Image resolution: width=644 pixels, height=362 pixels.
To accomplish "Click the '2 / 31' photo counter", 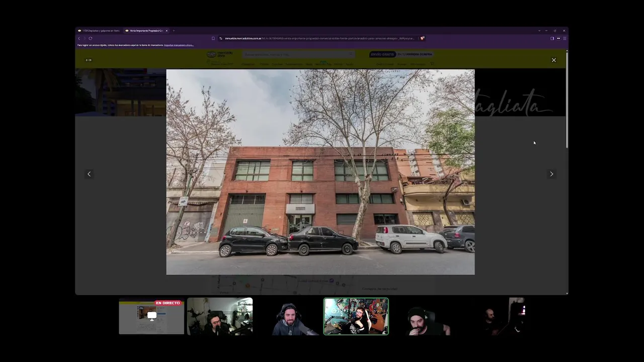I will 89,60.
